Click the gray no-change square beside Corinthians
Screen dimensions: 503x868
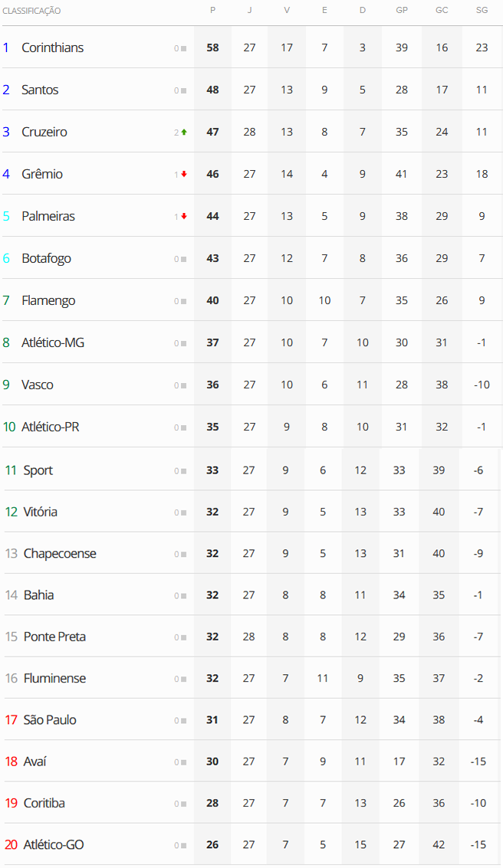pyautogui.click(x=184, y=48)
